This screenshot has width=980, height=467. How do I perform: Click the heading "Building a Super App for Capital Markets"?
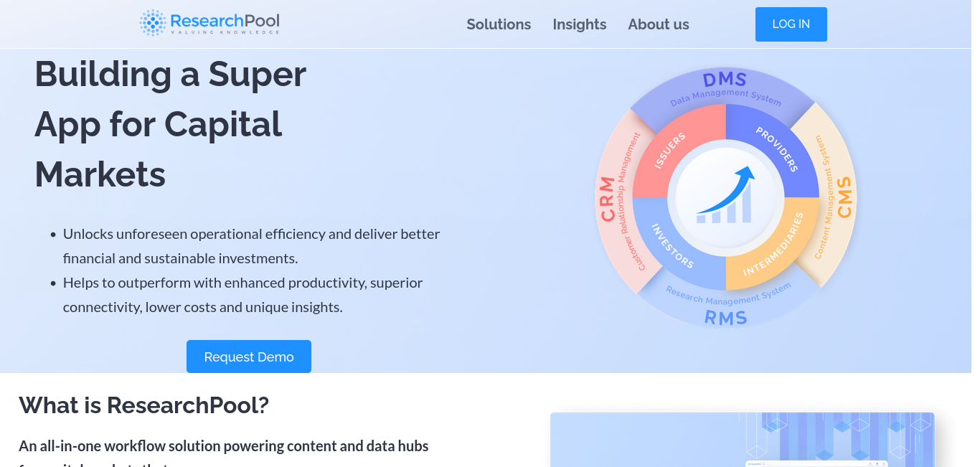coord(171,123)
